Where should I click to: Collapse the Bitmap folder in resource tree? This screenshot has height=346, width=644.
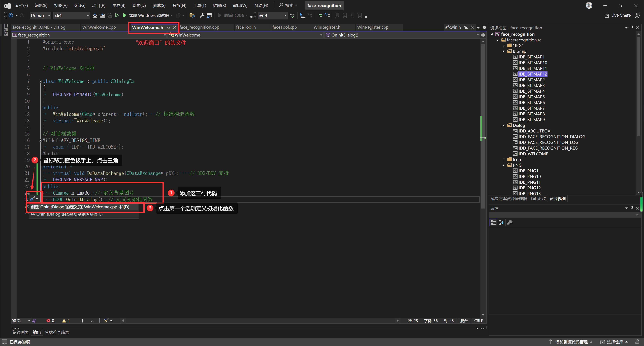click(503, 51)
